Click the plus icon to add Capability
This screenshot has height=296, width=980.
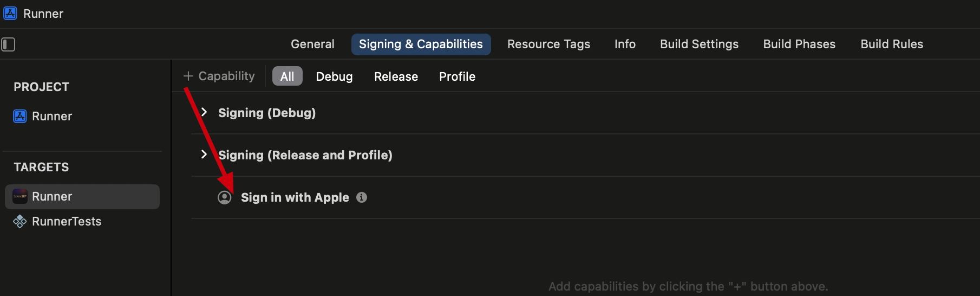coord(188,76)
